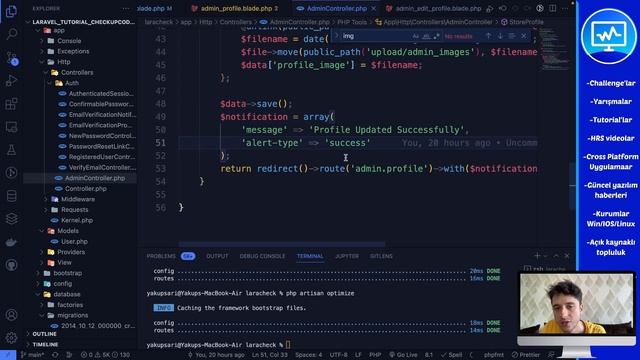This screenshot has width=640, height=360.
Task: Toggle Find in Selection option
Action: pos(512,36)
